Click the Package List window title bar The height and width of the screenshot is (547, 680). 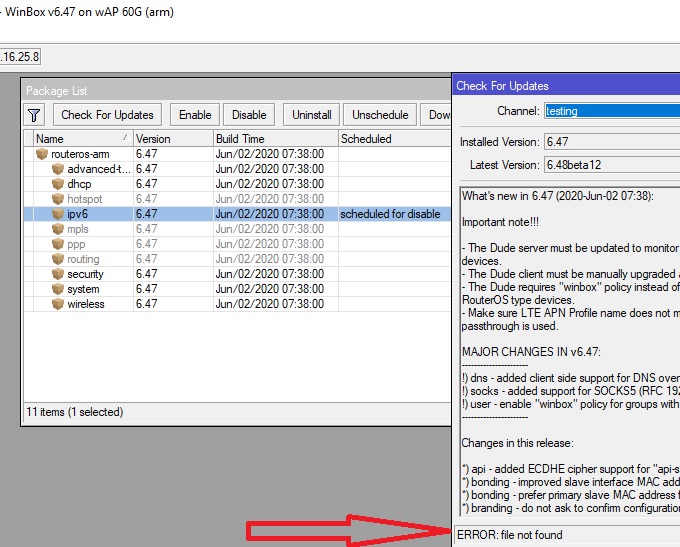(236, 91)
